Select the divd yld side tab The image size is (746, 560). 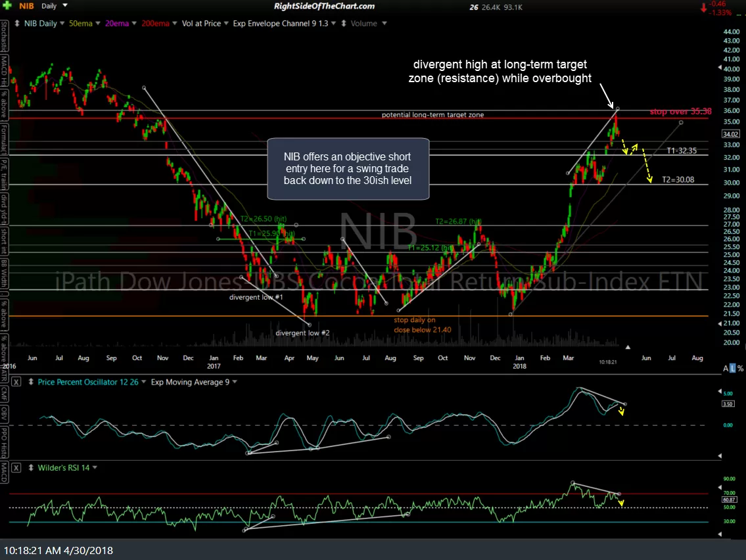[4, 209]
